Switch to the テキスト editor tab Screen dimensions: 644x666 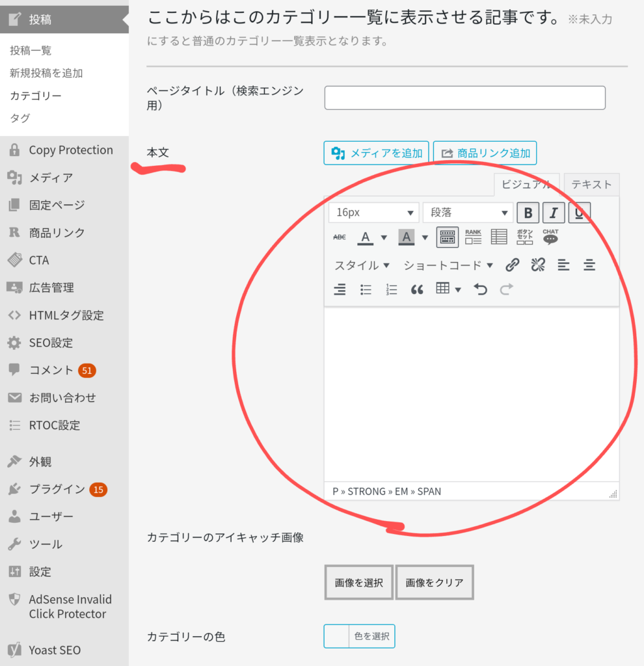[x=591, y=184]
